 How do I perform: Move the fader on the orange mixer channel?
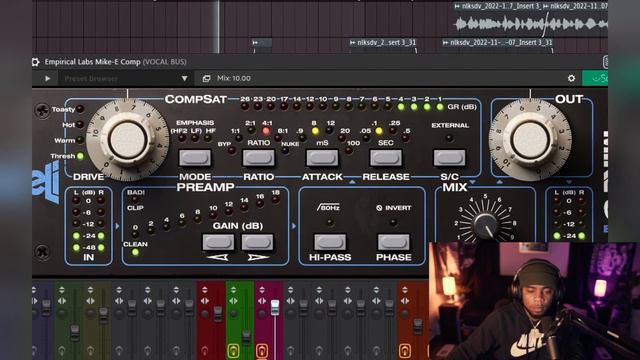[418, 327]
